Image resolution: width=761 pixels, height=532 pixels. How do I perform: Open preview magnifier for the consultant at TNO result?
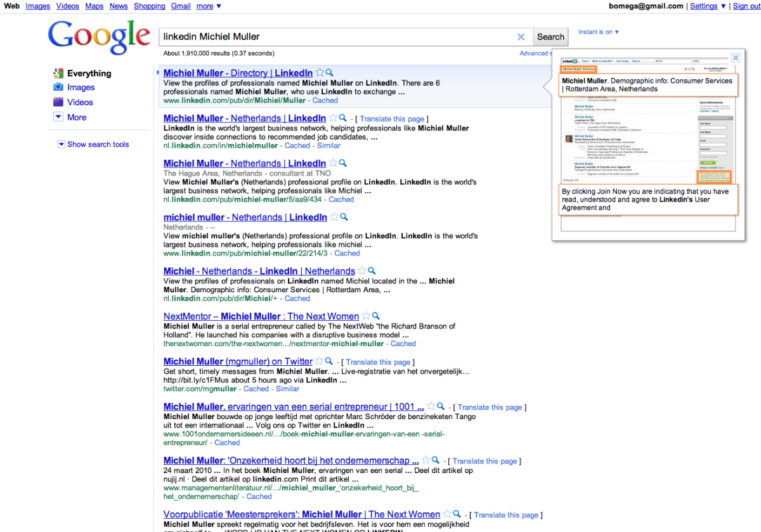(342, 163)
